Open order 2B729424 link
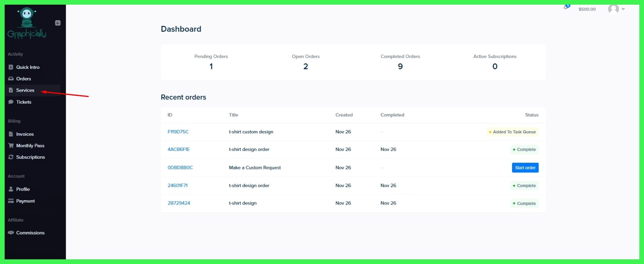Viewport: 644px width, 264px height. pos(179,203)
